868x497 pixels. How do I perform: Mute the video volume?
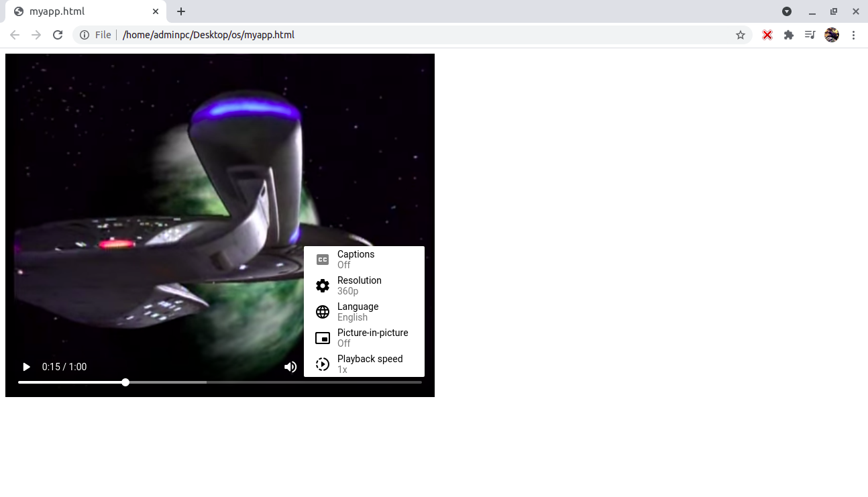point(290,367)
